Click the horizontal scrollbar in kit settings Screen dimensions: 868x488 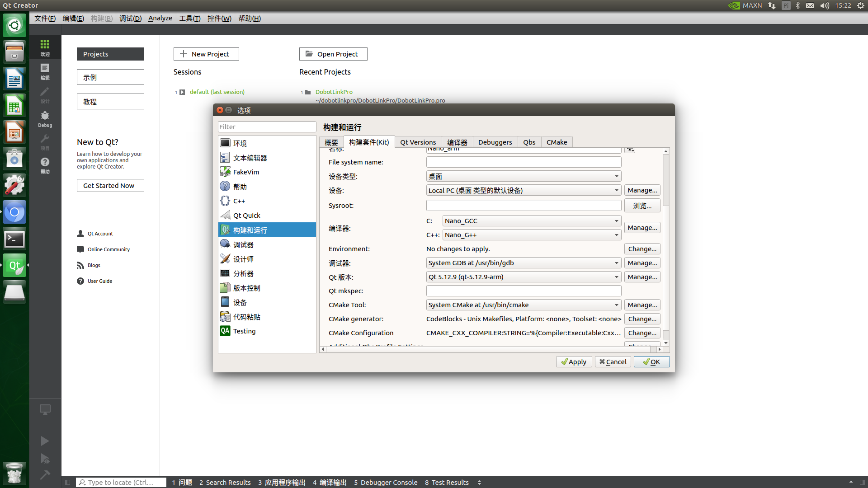tap(489, 349)
